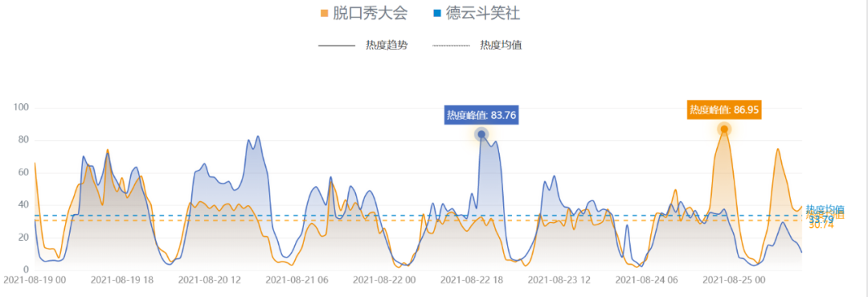Click the 热度峰值: 83.76 blue label
The width and height of the screenshot is (868, 297).
(481, 115)
